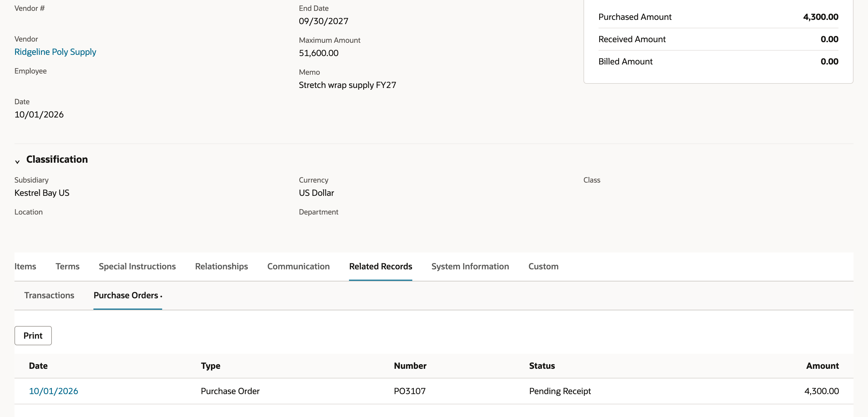The image size is (868, 417).
Task: Click the Type column header
Action: (x=211, y=366)
